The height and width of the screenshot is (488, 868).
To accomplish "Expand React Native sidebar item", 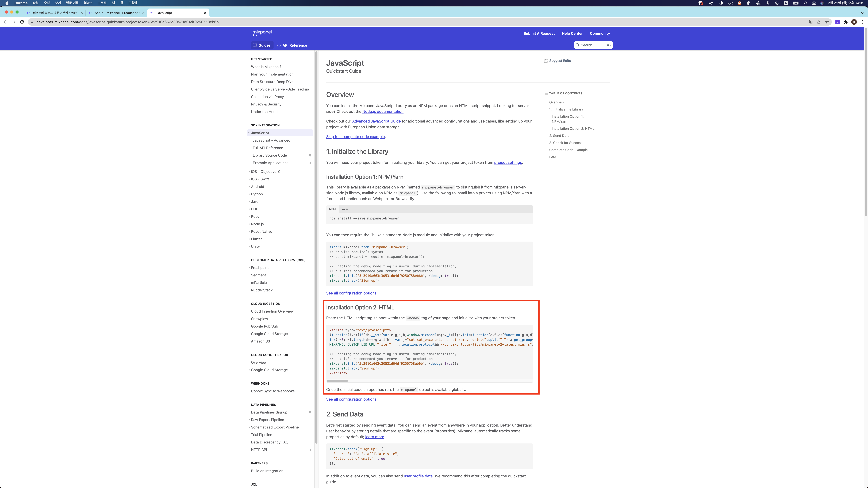I will (x=249, y=231).
